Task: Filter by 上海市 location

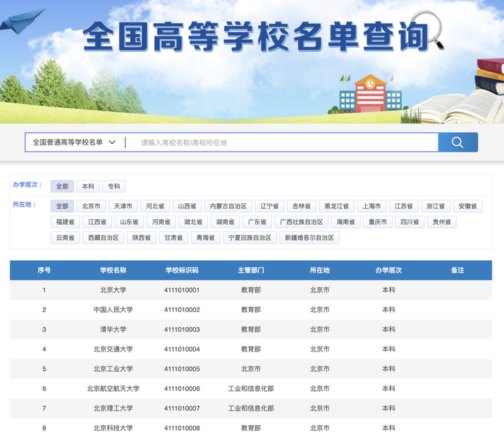Action: coord(372,206)
